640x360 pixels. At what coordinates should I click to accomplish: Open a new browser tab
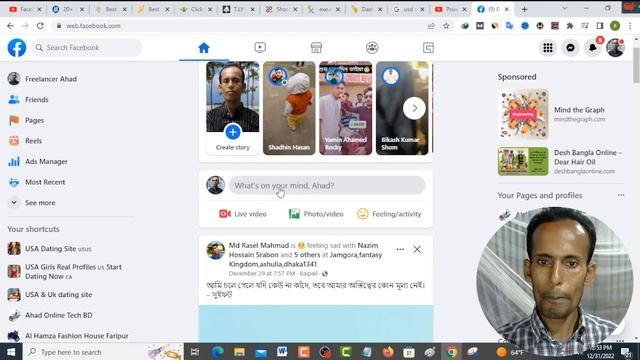(524, 9)
